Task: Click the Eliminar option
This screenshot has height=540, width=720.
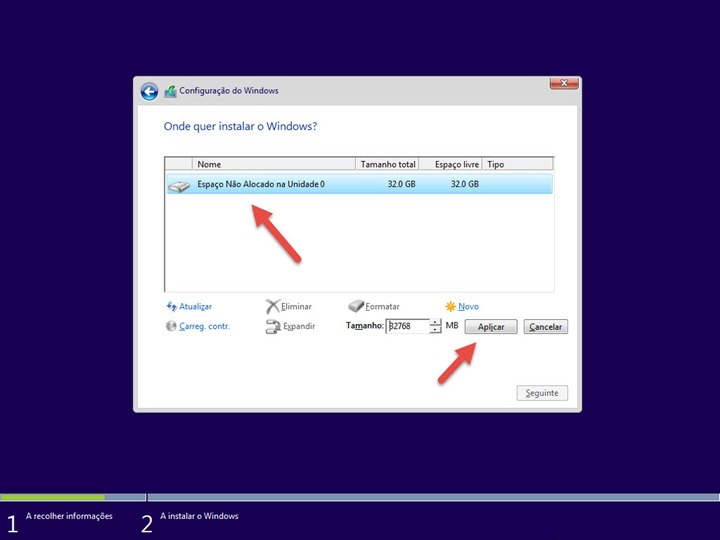Action: click(296, 306)
